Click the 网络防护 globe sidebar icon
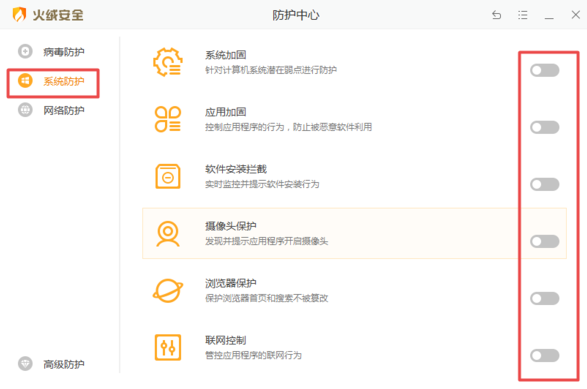587x389 pixels. pos(25,110)
